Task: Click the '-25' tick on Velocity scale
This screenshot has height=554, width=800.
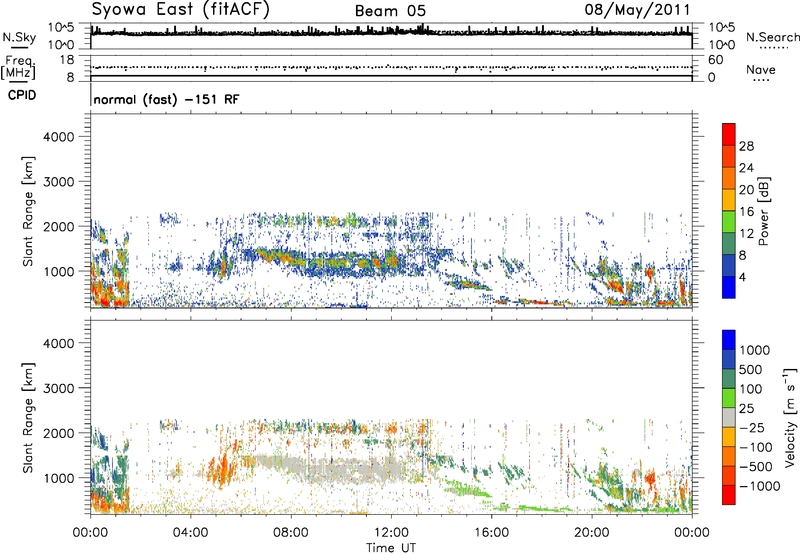Action: click(x=751, y=428)
